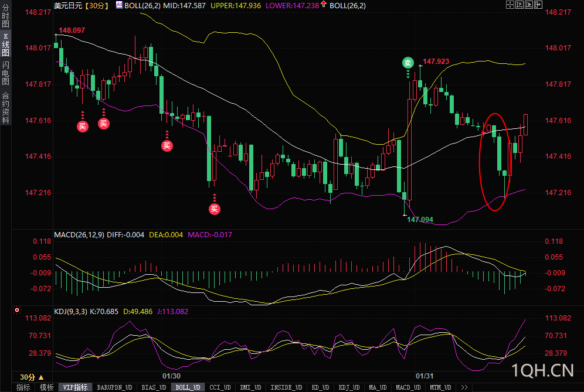The width and height of the screenshot is (584, 392).
Task: Click the J:113.082 label
Action: point(172,312)
